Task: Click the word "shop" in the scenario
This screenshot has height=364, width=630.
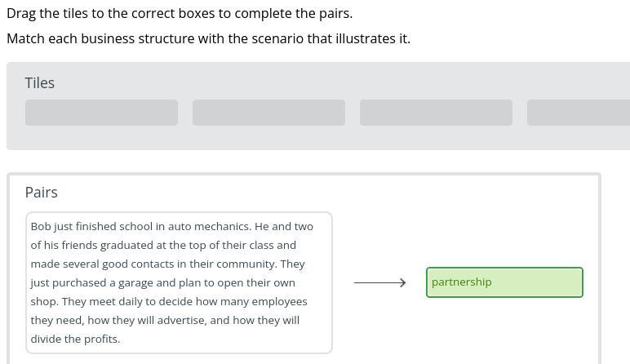Action: (44, 301)
